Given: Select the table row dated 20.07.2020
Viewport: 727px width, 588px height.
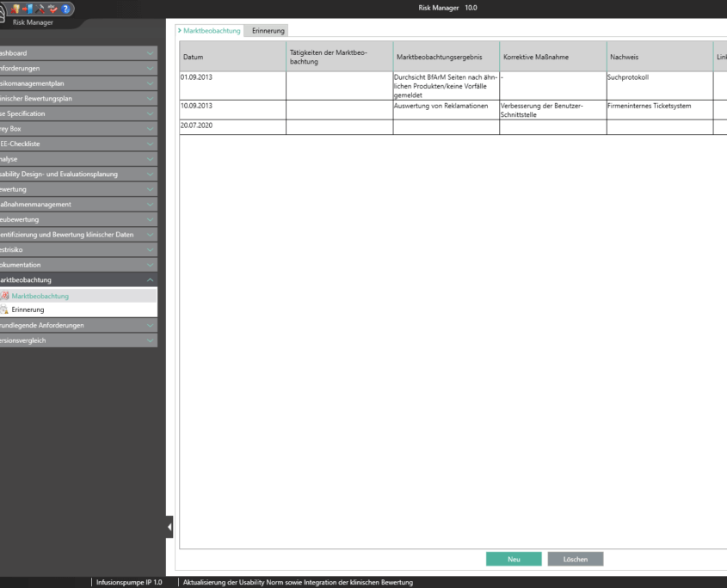Looking at the screenshot, I should coord(232,126).
